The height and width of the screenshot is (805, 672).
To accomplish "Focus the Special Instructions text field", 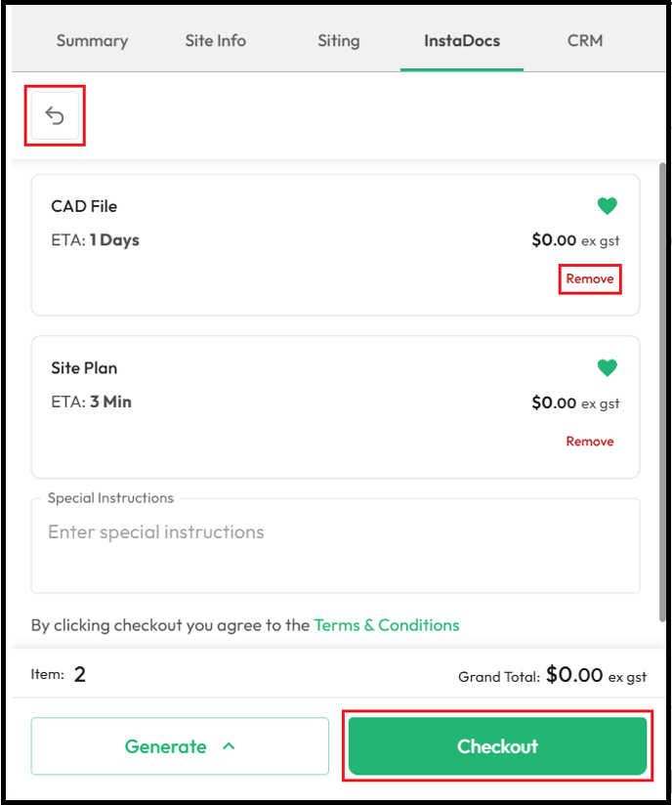I will (x=335, y=546).
